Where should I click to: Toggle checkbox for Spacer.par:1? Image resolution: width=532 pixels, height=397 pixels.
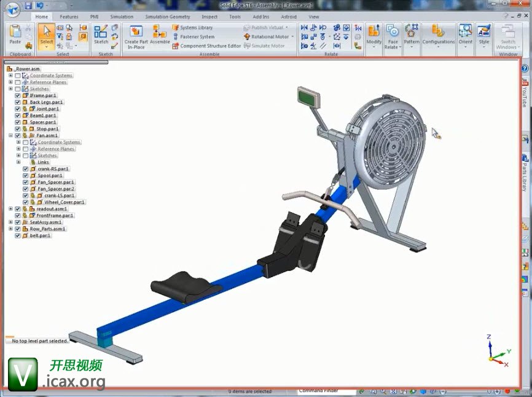coord(18,122)
